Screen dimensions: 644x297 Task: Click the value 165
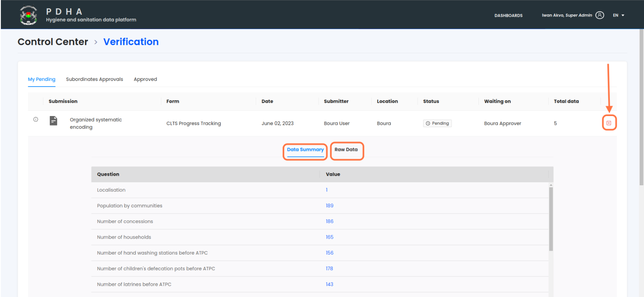pyautogui.click(x=330, y=237)
